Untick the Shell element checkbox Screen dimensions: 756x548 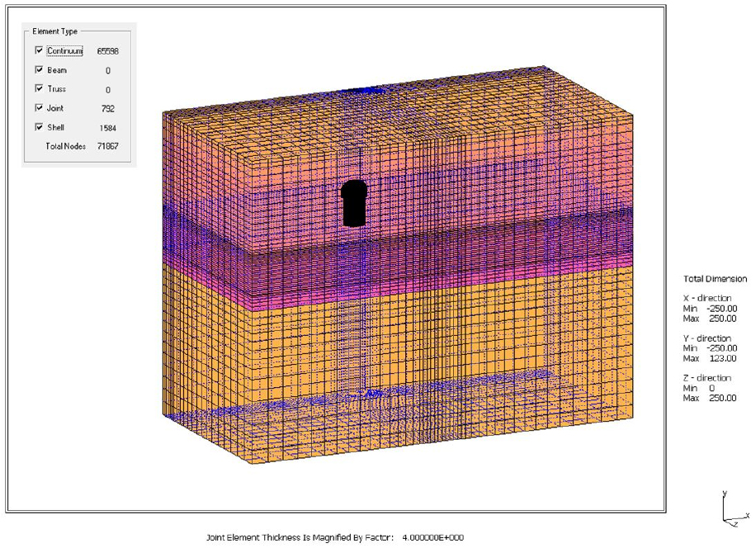(x=39, y=127)
